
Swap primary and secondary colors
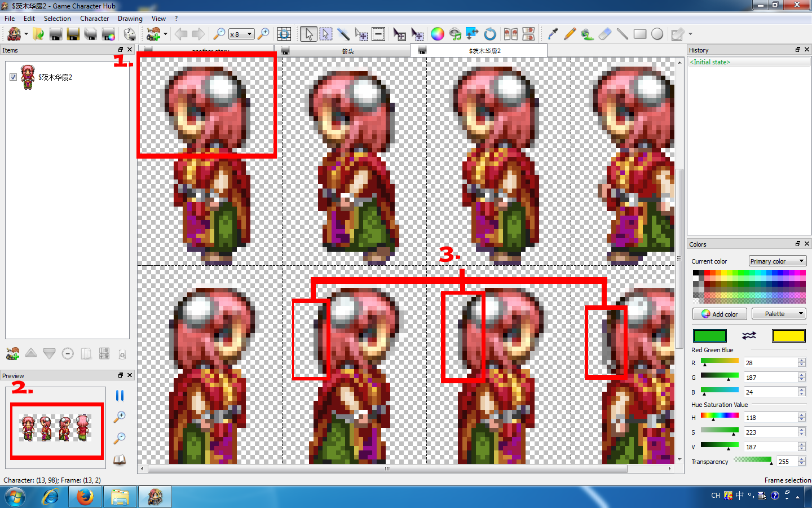(x=749, y=336)
